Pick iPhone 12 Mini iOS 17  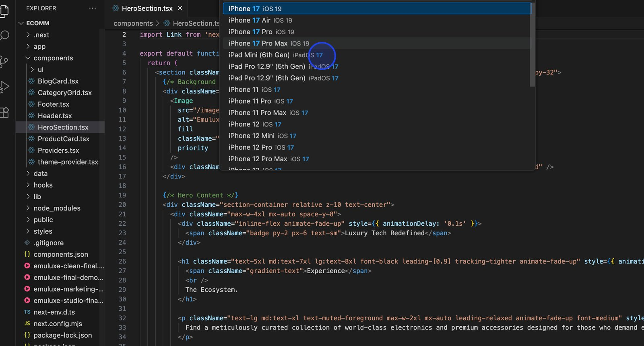[x=262, y=136]
